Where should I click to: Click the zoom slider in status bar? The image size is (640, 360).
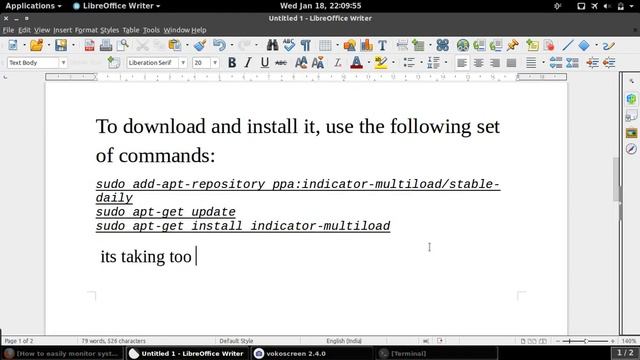coord(585,340)
